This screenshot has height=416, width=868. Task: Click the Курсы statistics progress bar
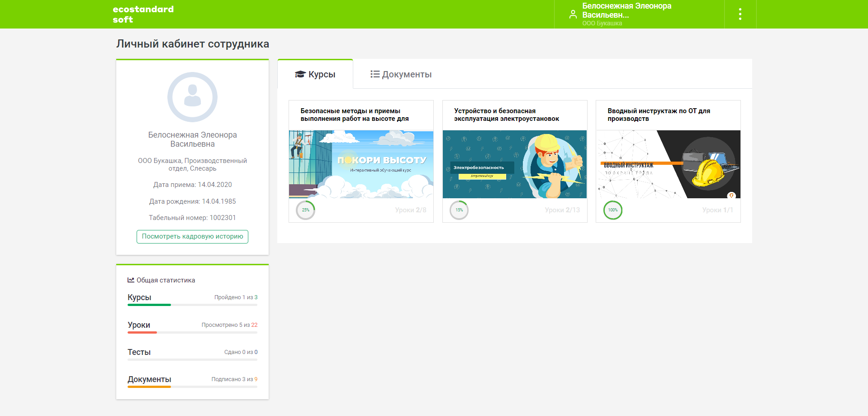pos(192,305)
